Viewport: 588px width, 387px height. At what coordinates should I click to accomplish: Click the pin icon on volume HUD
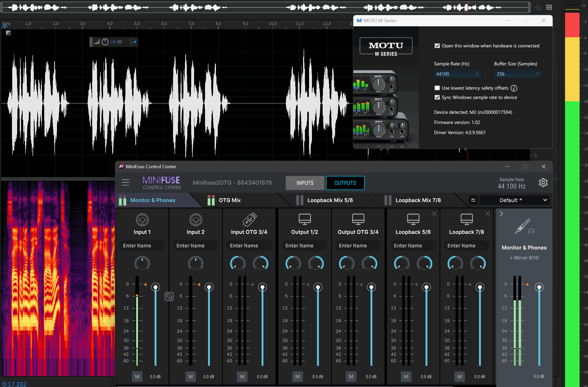[x=135, y=42]
